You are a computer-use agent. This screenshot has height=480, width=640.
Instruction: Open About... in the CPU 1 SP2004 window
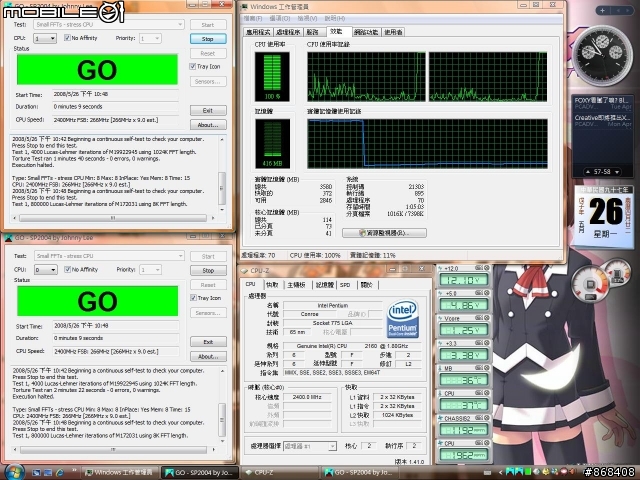[208, 125]
